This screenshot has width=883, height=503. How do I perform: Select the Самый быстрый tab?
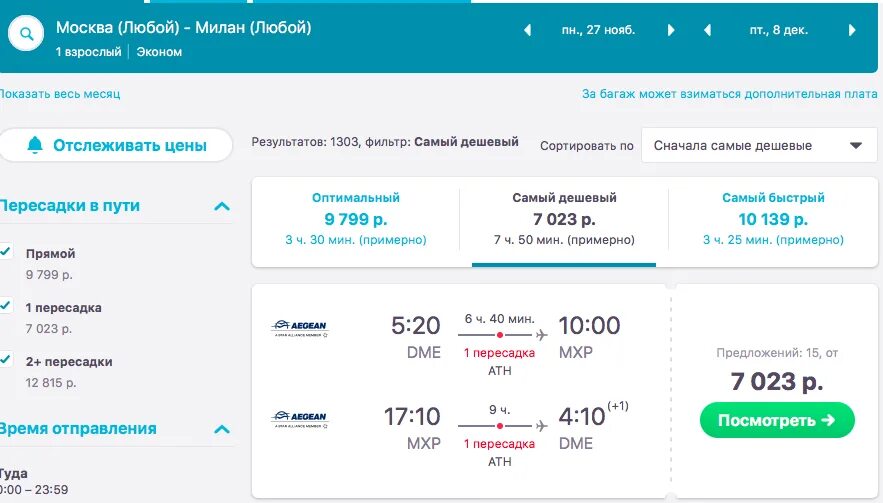pos(773,219)
